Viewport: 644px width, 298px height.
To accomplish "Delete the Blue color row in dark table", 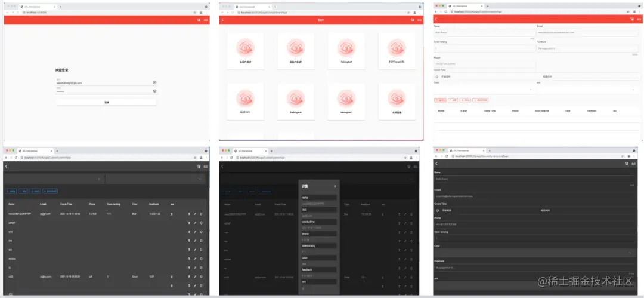I will tap(189, 214).
